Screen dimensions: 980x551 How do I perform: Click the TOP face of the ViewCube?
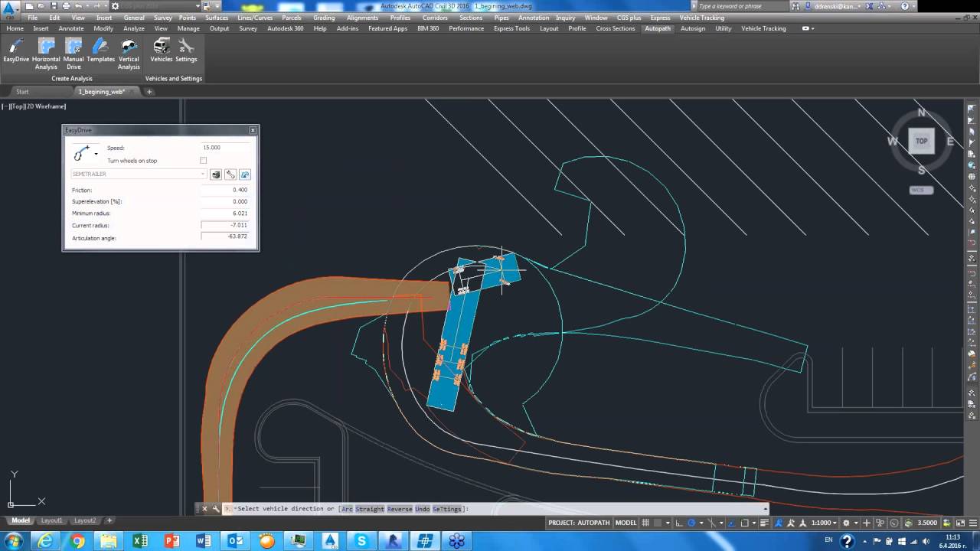pyautogui.click(x=922, y=141)
